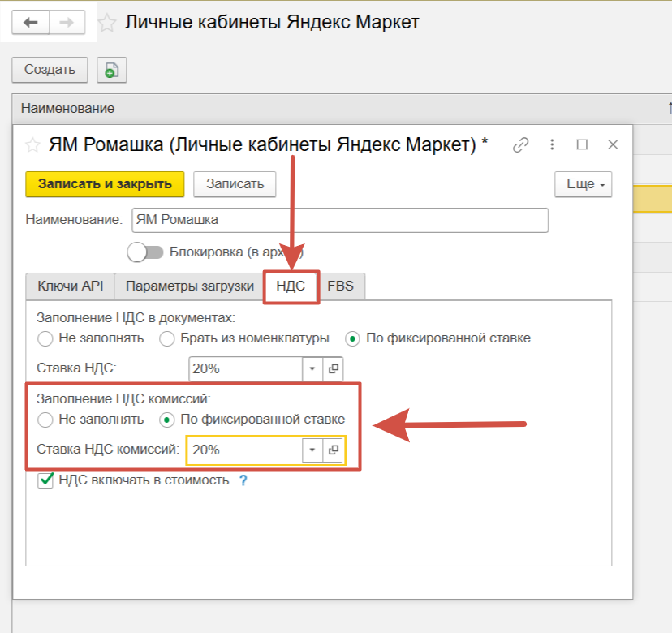The height and width of the screenshot is (633, 672).
Task: Open the Еще dropdown menu
Action: (x=583, y=184)
